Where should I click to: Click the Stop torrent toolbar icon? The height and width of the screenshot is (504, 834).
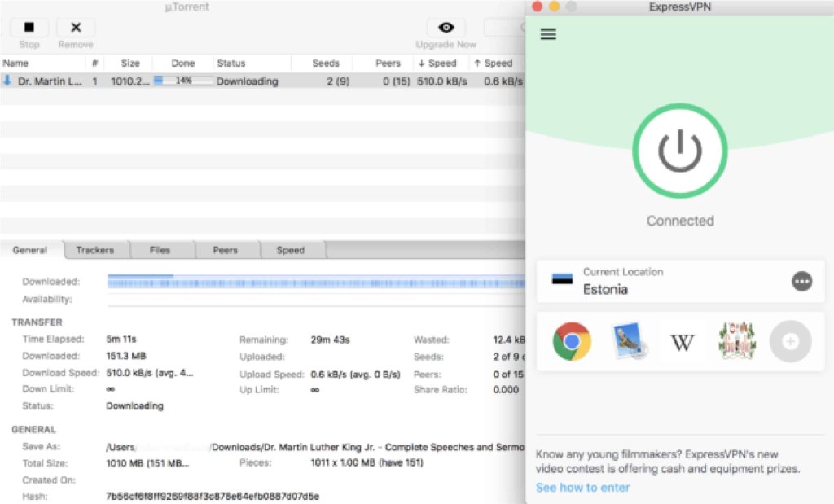tap(29, 28)
